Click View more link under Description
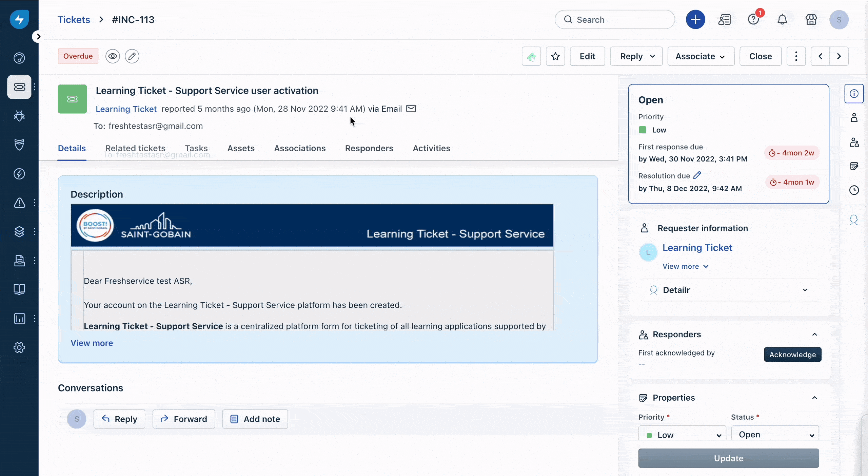868x476 pixels. [x=92, y=343]
